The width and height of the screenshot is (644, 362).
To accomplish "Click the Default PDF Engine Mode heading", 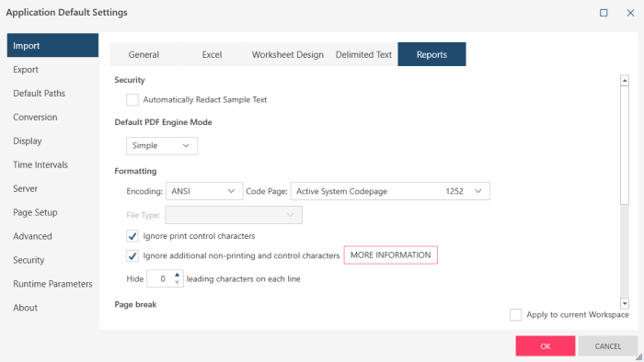I will click(163, 122).
